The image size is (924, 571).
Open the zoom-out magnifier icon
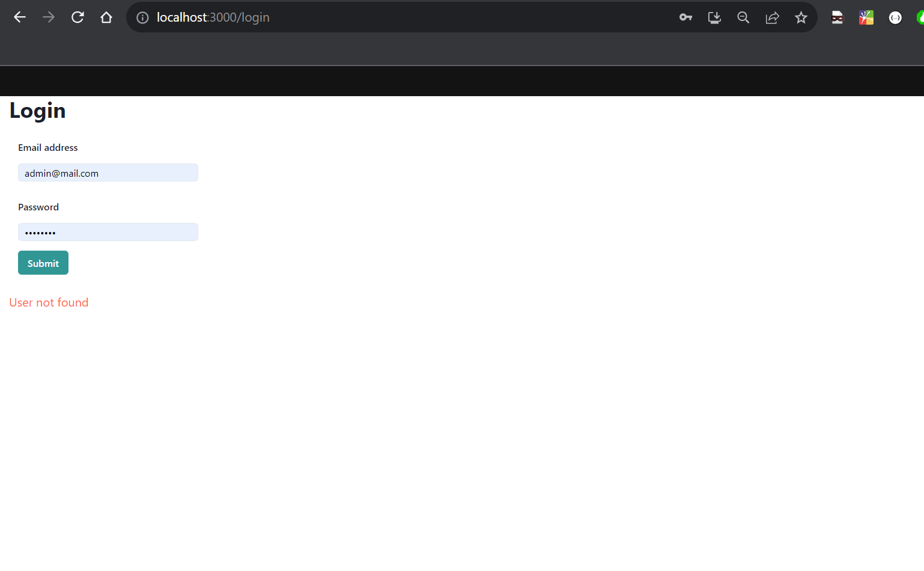tap(743, 17)
